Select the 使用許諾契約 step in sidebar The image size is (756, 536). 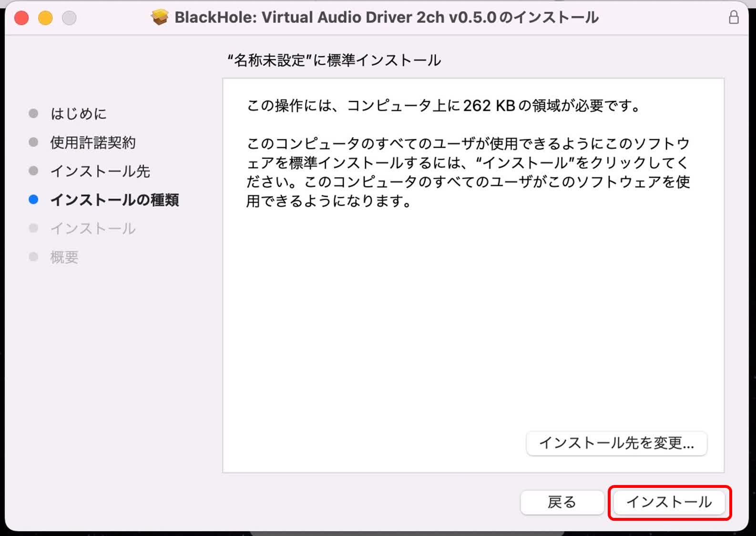[x=93, y=142]
